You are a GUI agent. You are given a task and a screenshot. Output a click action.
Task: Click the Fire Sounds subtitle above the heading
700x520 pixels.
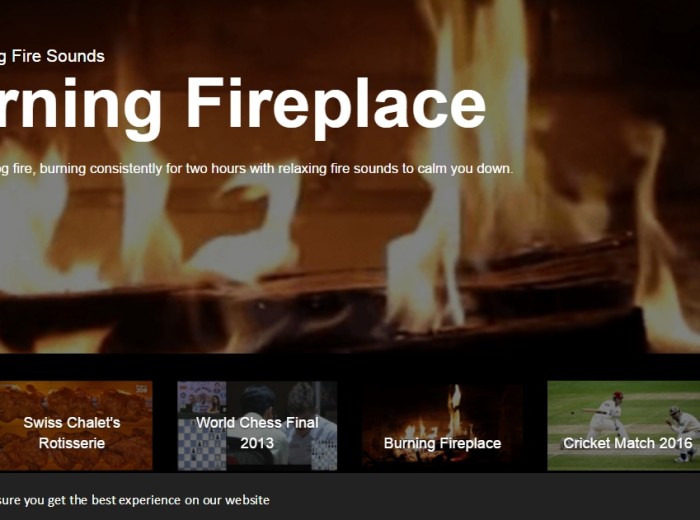point(52,56)
